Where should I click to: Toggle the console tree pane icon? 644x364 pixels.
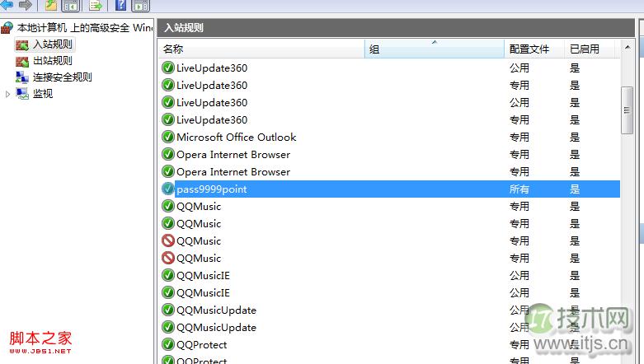(x=71, y=5)
